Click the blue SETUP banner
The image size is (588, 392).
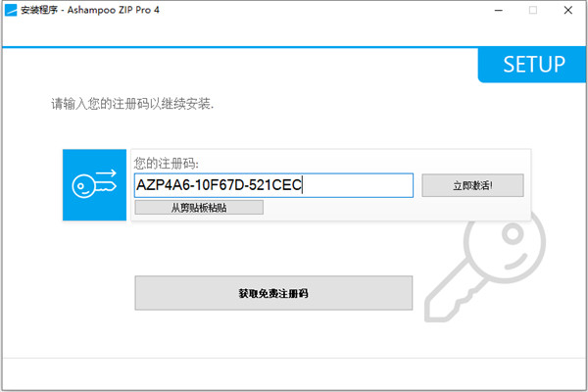(x=532, y=65)
